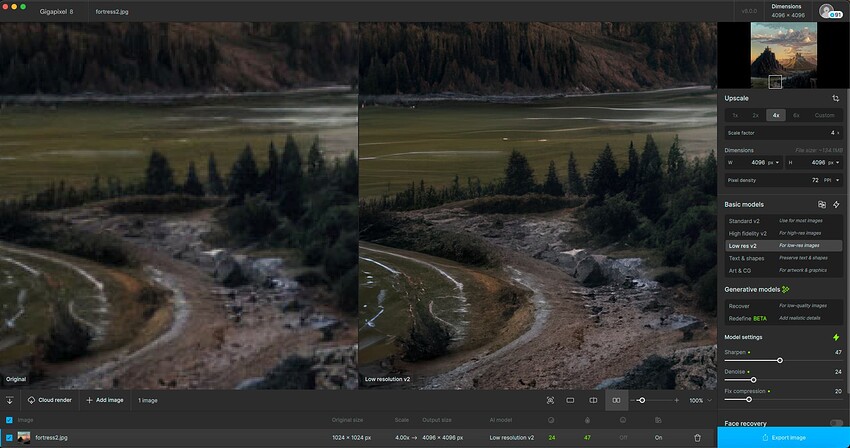Choose the Standard v2 model
850x448 pixels.
[783, 221]
